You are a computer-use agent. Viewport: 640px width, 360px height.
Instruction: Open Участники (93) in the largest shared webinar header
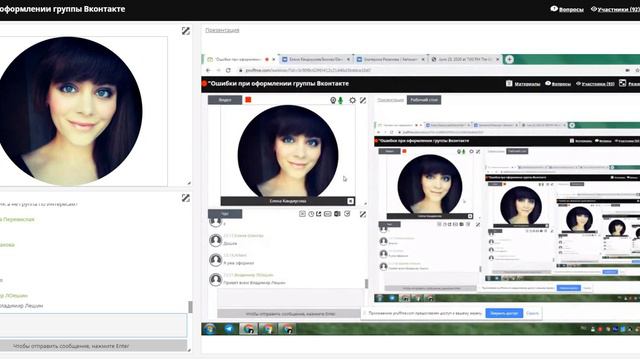[x=595, y=84]
